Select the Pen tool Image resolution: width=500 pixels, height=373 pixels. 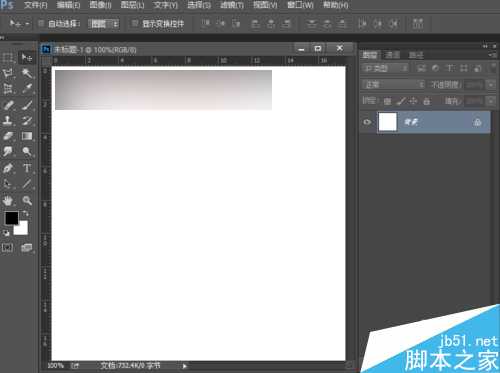[8, 168]
